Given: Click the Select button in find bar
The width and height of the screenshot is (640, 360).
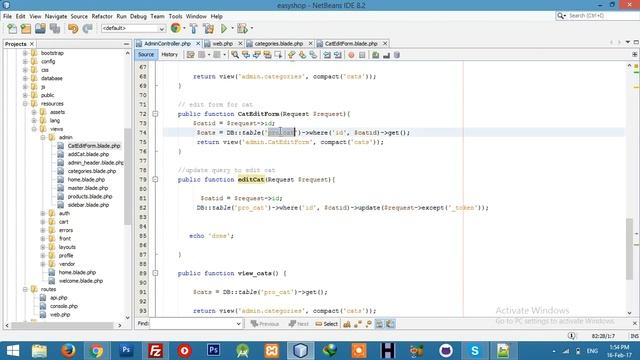Looking at the screenshot, I should (327, 324).
